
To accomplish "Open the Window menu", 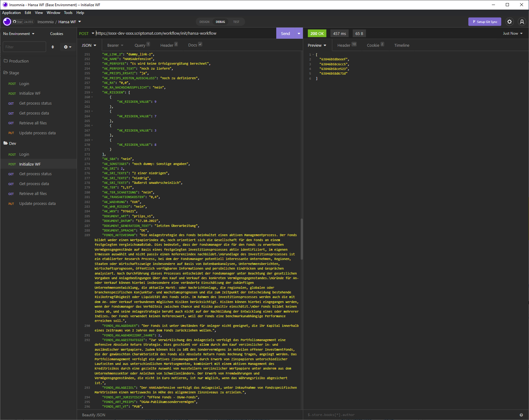I will click(53, 13).
